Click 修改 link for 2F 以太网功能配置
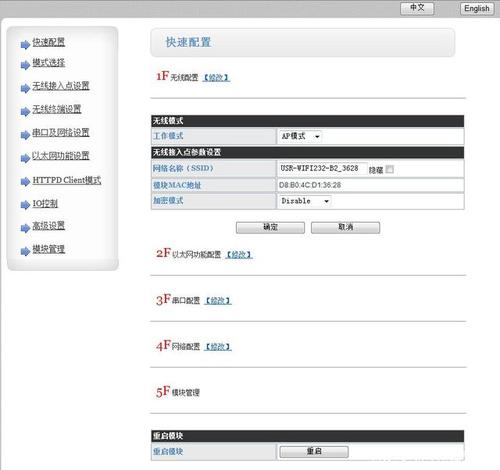The height and width of the screenshot is (470, 500). 239,255
